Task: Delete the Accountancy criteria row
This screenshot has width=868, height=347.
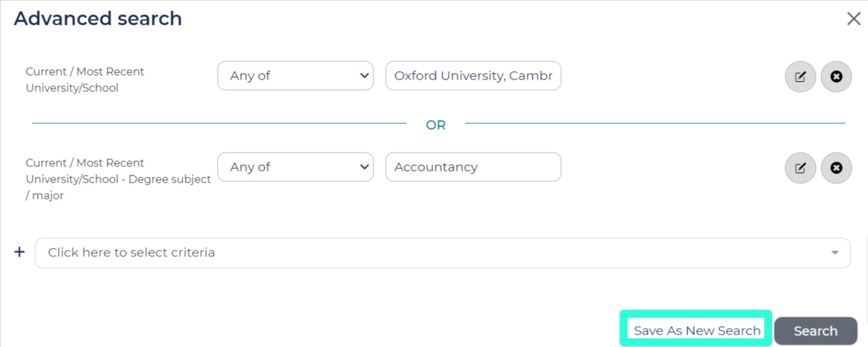Action: point(836,168)
